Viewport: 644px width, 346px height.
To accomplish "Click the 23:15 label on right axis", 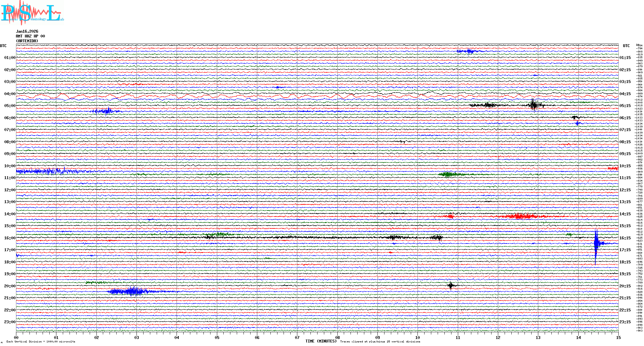I will (x=625, y=322).
